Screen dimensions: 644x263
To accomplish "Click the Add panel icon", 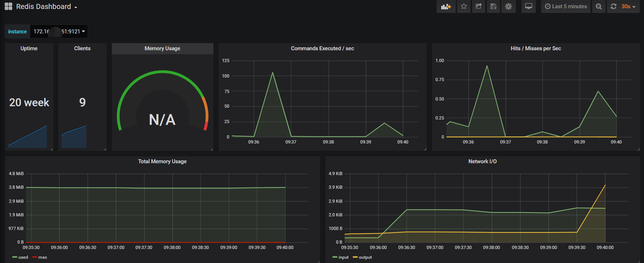I will pos(446,6).
